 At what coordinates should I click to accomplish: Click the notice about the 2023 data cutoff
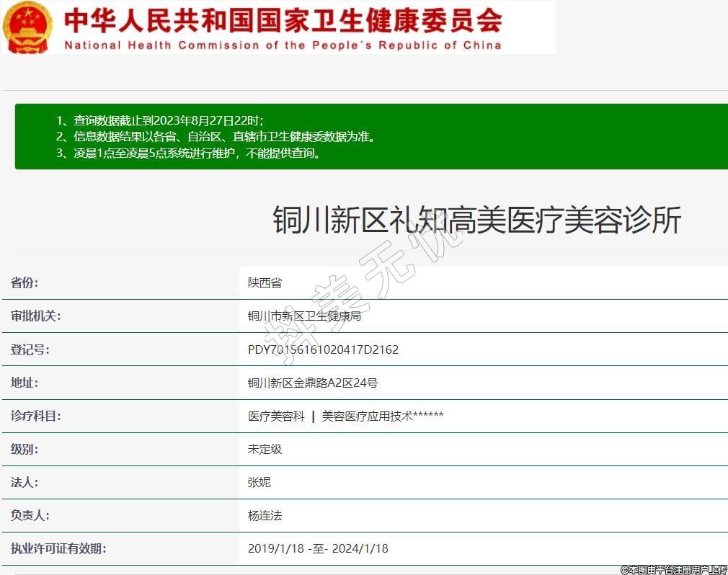(x=159, y=120)
